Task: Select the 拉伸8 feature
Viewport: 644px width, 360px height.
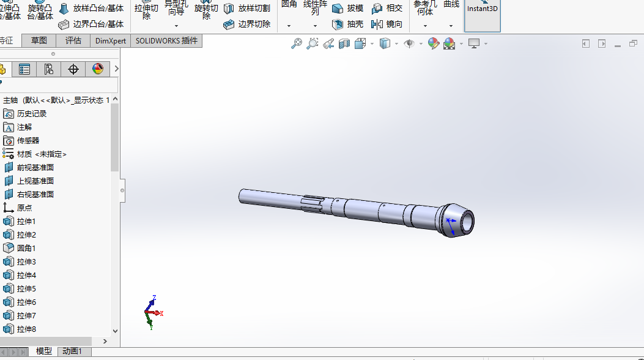Action: [x=20, y=329]
